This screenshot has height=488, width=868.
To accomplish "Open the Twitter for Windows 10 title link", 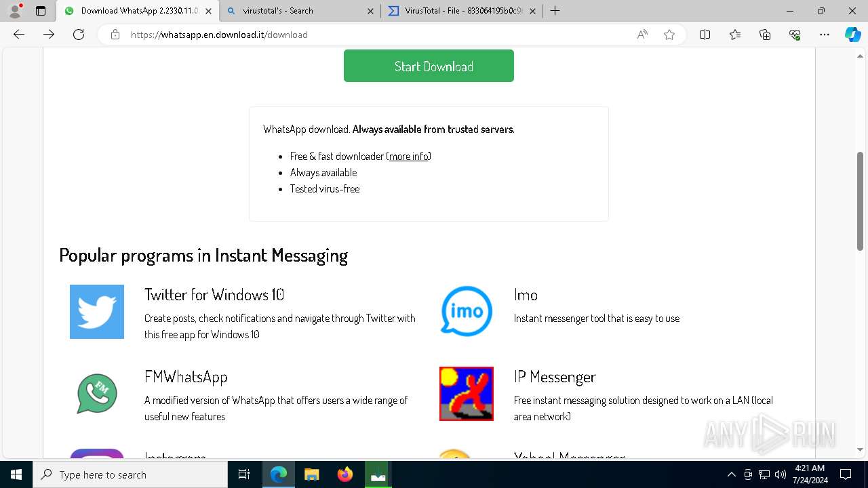I will [x=214, y=295].
